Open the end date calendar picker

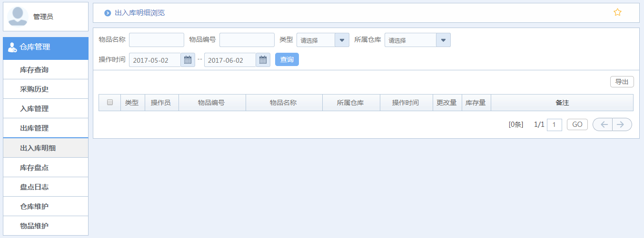pyautogui.click(x=263, y=60)
